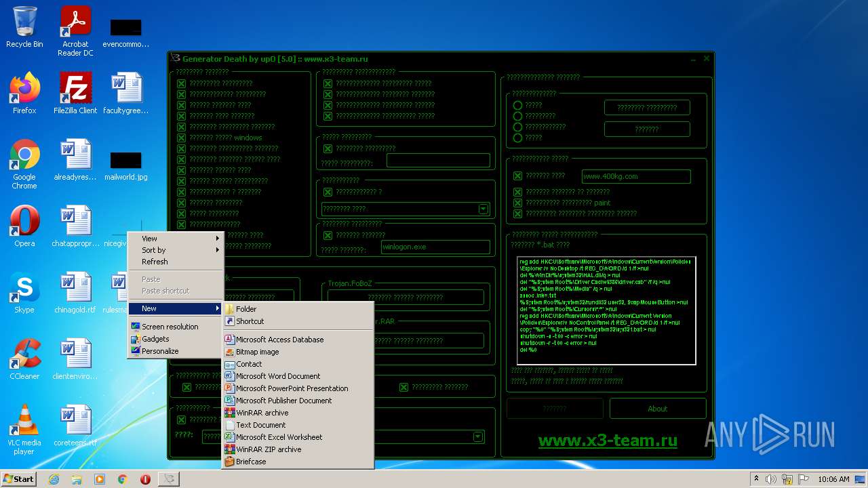Toggle first checkbox in left column

[181, 83]
